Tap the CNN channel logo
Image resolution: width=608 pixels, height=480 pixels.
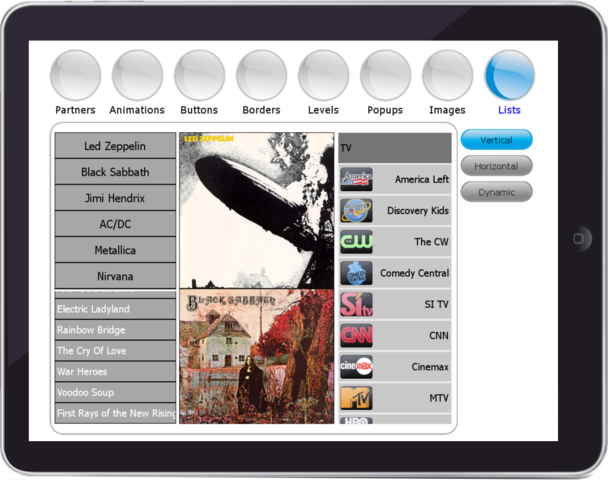[356, 336]
